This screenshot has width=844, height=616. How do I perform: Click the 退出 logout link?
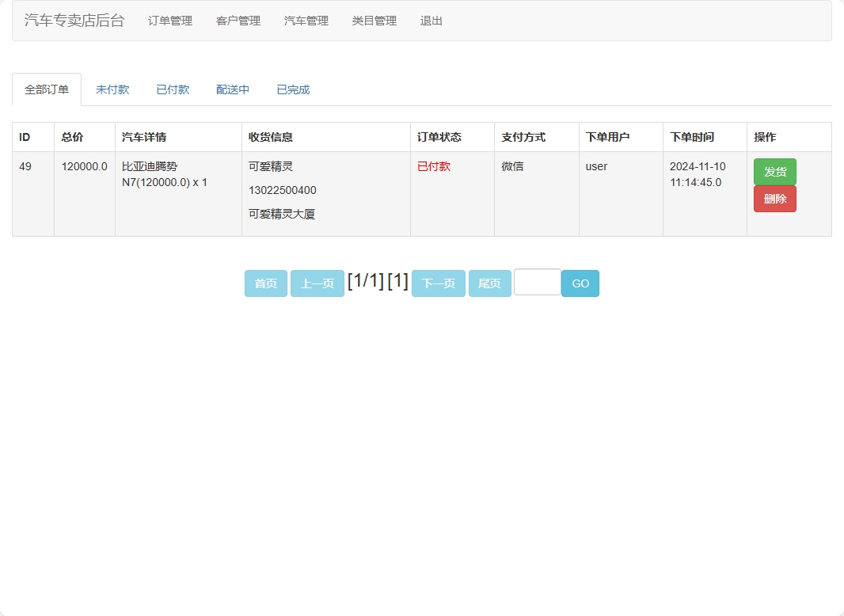[430, 21]
